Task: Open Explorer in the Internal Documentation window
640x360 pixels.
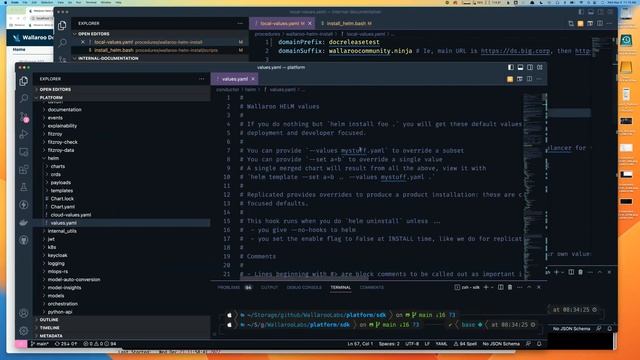Action: click(62, 25)
